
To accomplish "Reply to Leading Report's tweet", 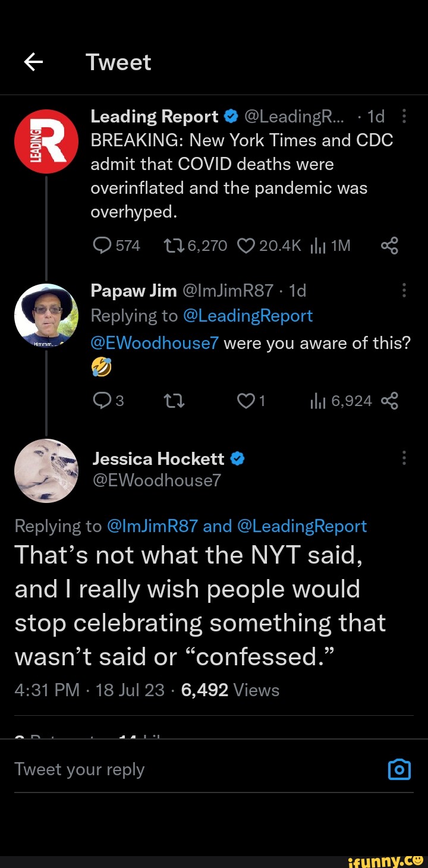I will (x=103, y=246).
